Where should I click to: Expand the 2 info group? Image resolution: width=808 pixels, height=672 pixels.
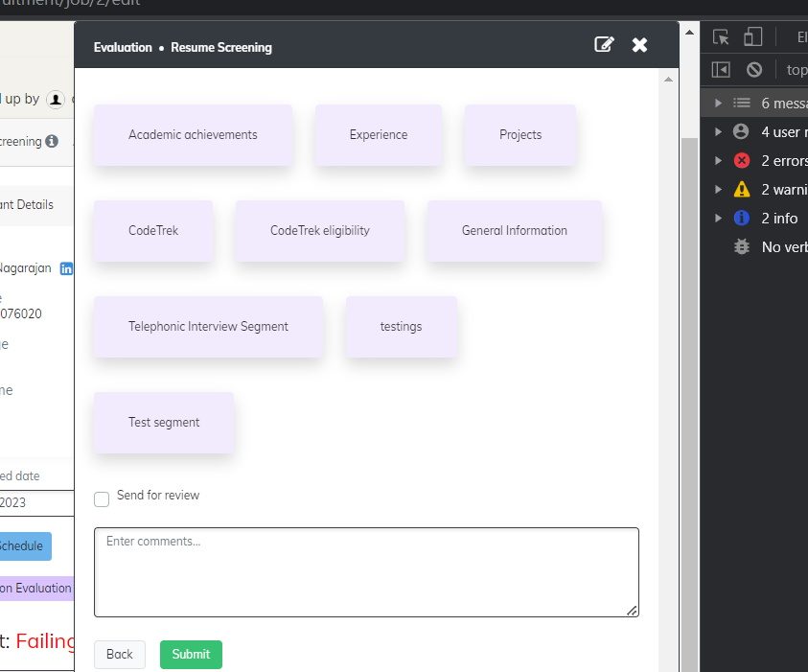point(718,219)
